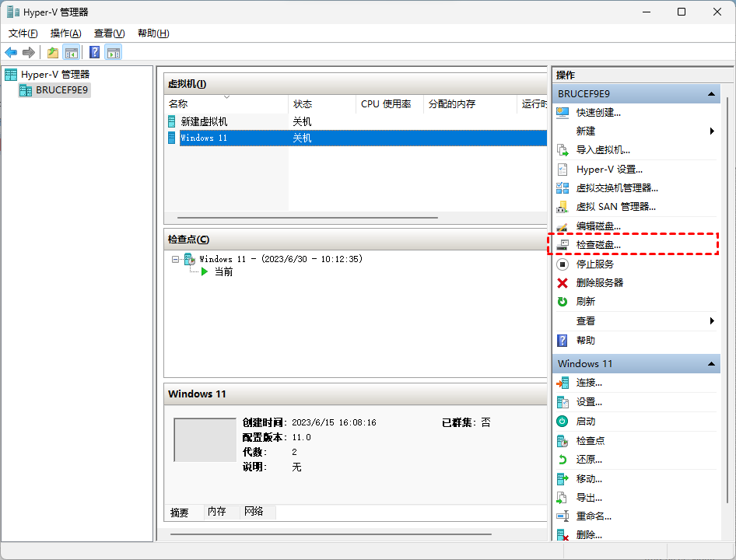Click the green 启动 power icon
The width and height of the screenshot is (736, 560).
coord(563,422)
